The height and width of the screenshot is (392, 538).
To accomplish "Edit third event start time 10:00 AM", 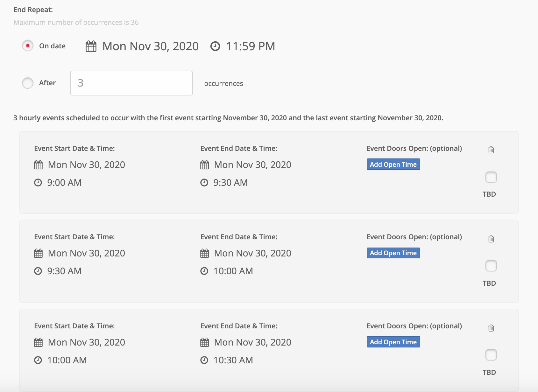I will 67,360.
